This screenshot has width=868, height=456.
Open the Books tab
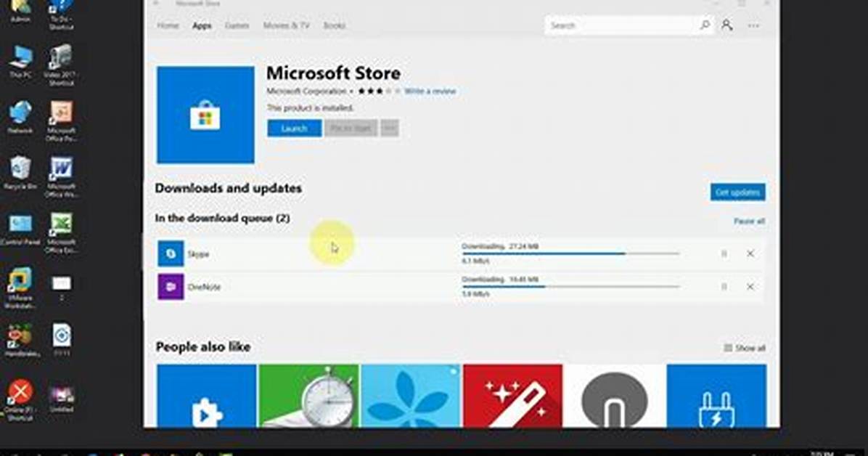pos(334,25)
